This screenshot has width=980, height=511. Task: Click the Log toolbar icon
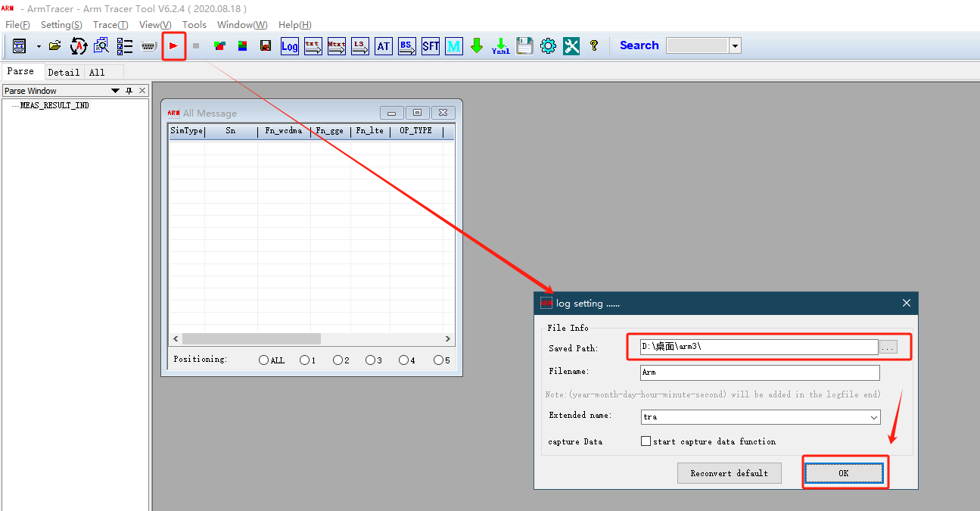pos(289,46)
